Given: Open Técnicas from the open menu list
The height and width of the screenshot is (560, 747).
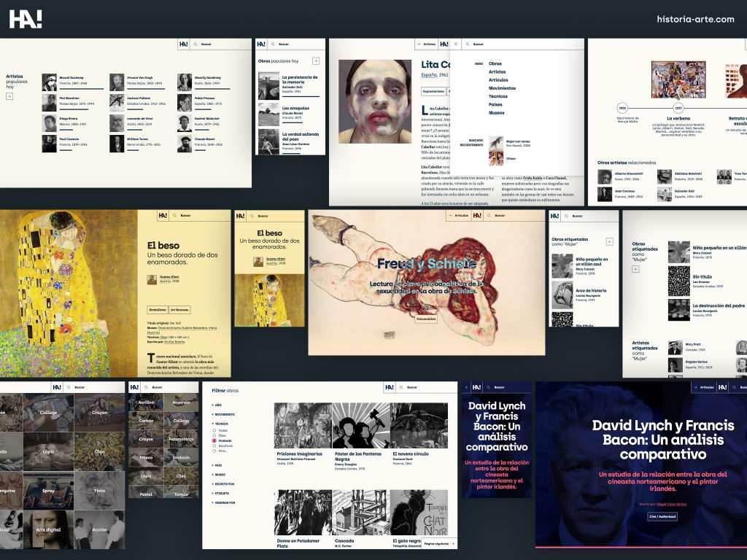Looking at the screenshot, I should pyautogui.click(x=498, y=96).
